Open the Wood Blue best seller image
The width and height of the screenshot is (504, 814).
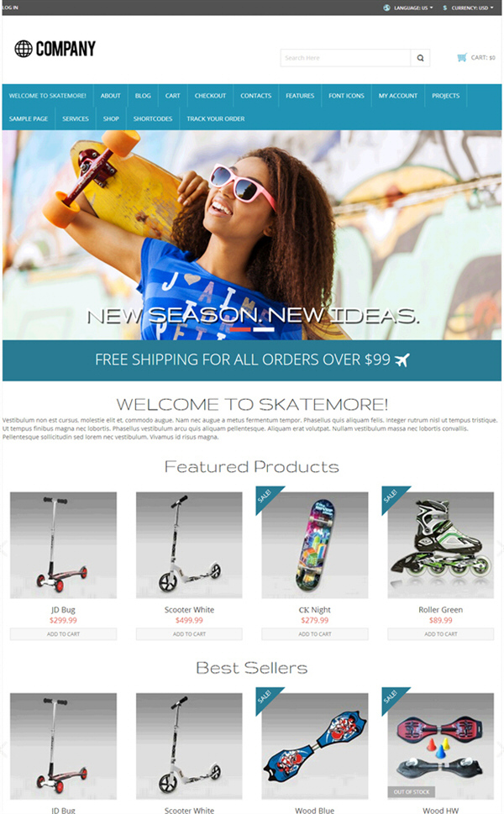[314, 746]
